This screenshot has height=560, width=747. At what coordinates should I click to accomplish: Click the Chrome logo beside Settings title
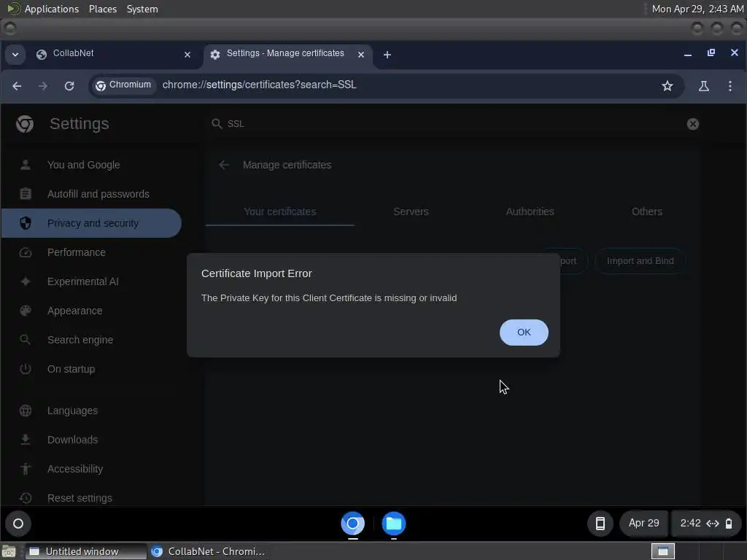[x=25, y=124]
